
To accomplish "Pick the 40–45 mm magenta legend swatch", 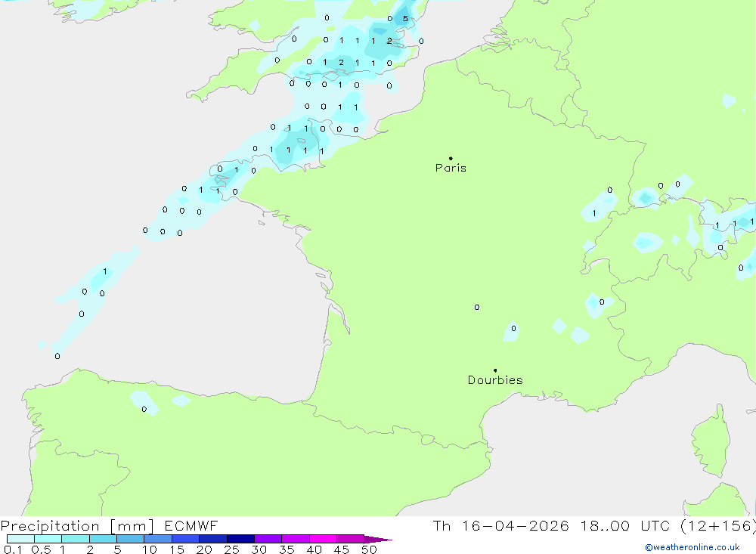I will pyautogui.click(x=323, y=540).
